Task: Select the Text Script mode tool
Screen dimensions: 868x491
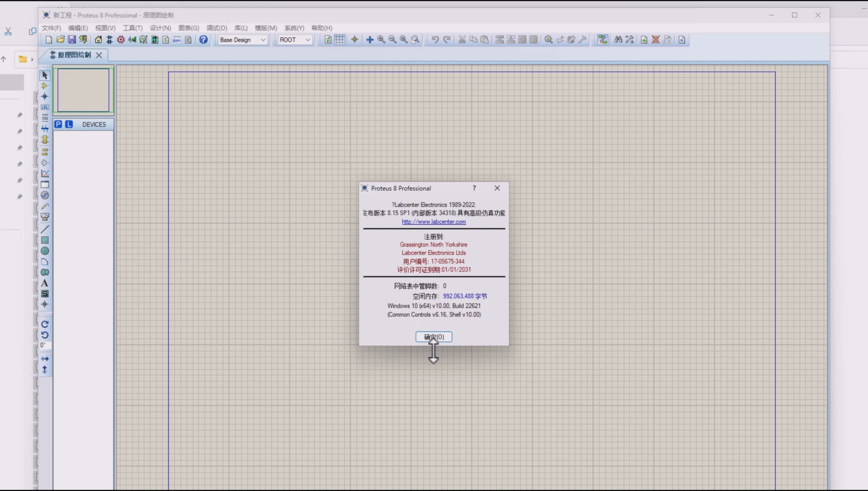Action: (45, 118)
